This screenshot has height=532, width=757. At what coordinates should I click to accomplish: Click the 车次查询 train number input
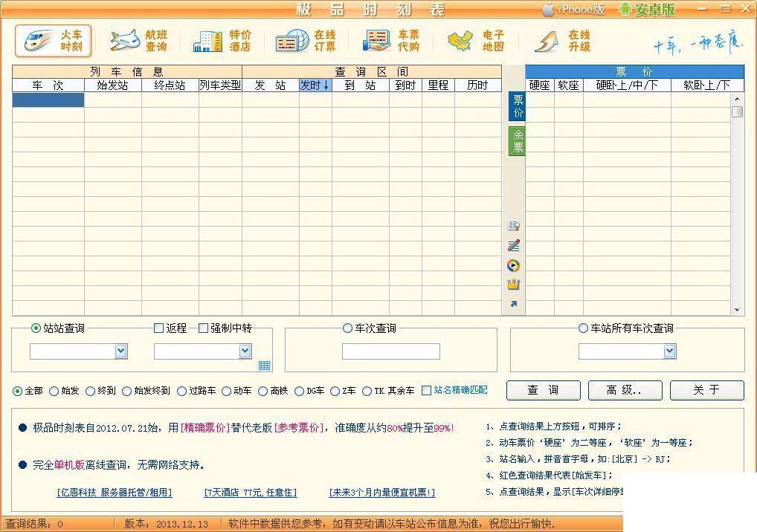coord(391,351)
